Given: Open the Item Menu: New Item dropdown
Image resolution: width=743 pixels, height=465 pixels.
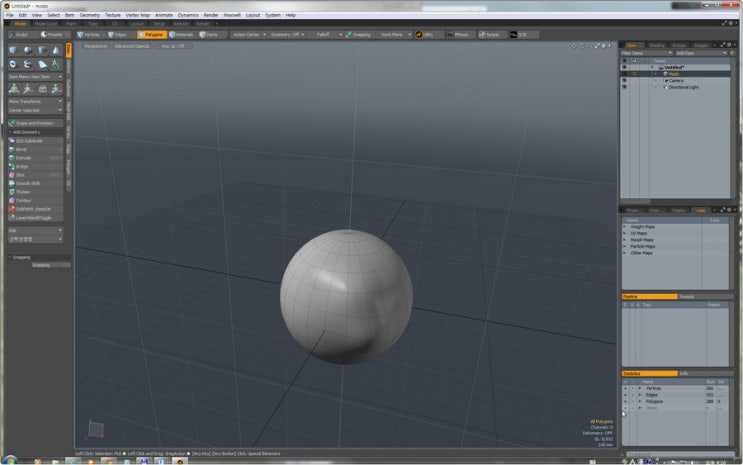Looking at the screenshot, I should coord(36,77).
